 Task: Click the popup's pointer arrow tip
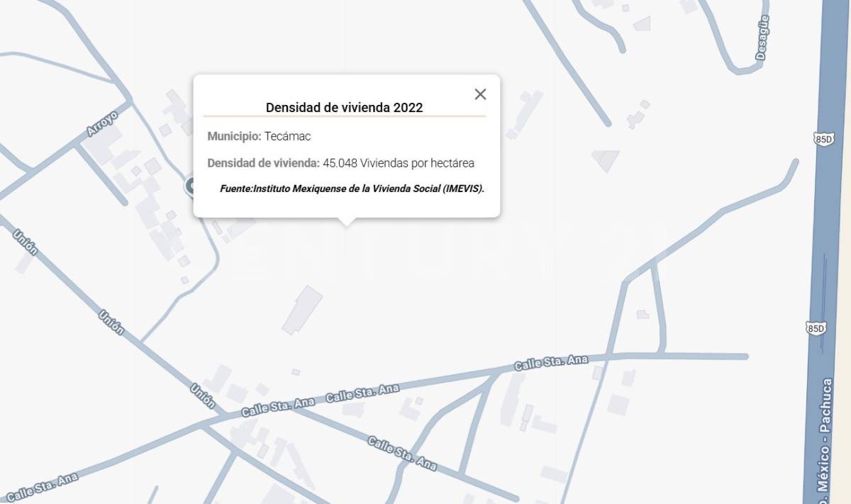pos(346,224)
